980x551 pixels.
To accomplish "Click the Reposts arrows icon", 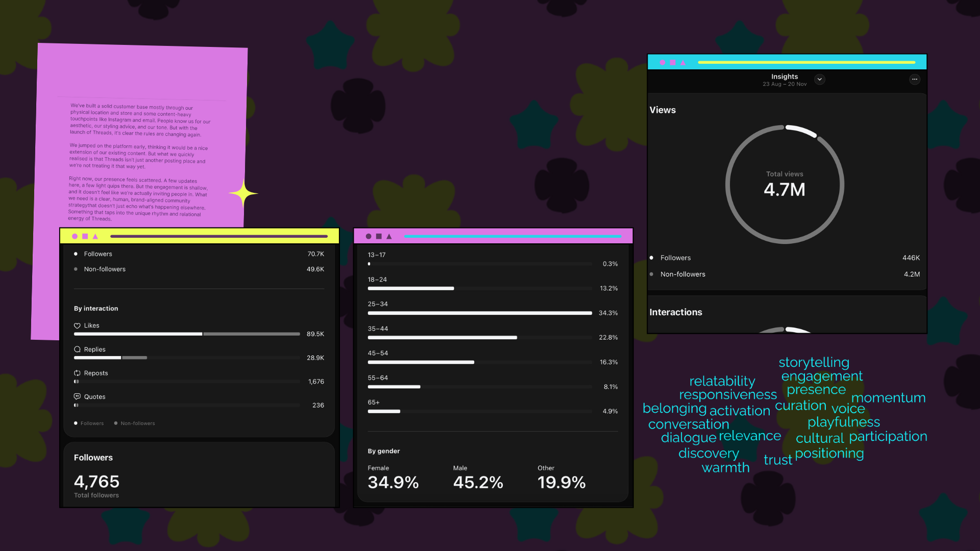I will [x=77, y=373].
